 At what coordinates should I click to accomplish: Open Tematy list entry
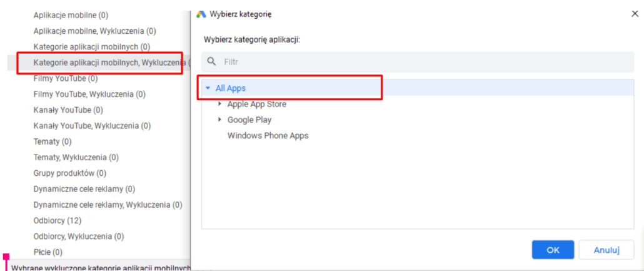pos(52,142)
